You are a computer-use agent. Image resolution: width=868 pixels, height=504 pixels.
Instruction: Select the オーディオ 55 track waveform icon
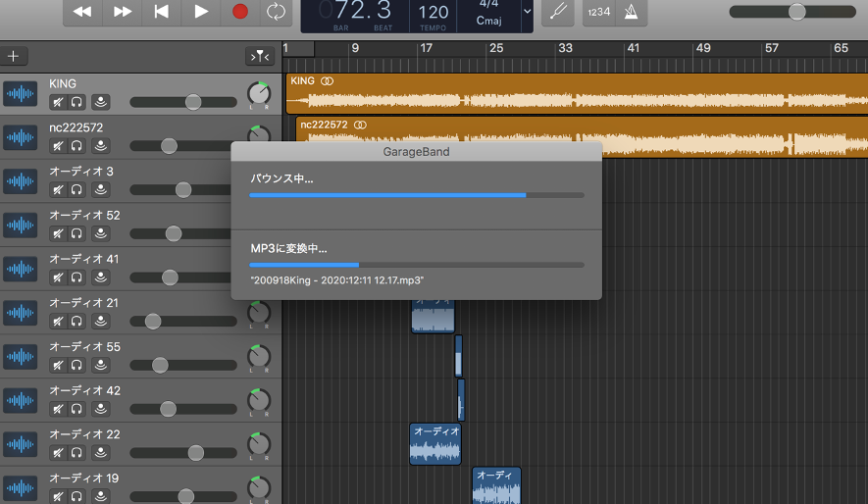coord(20,356)
